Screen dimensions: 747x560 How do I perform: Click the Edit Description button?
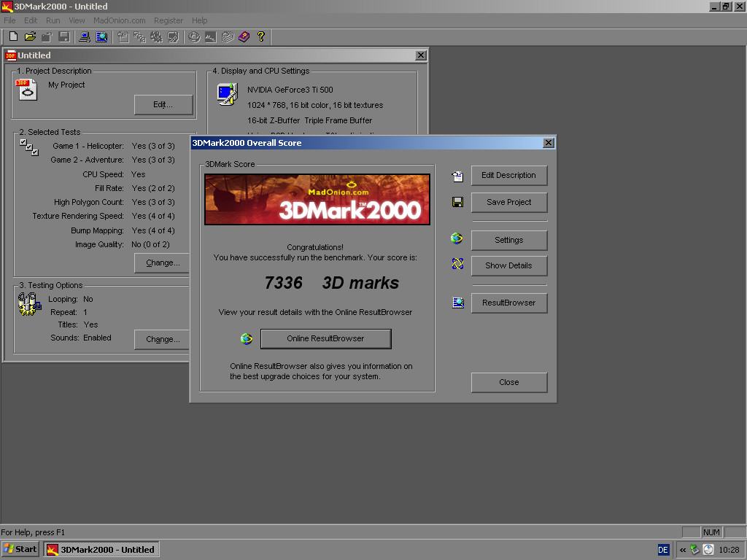508,175
